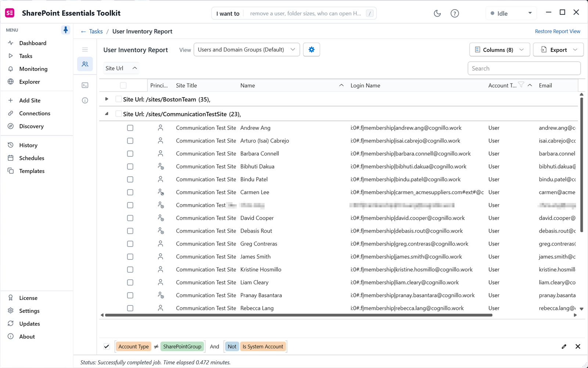Image resolution: width=588 pixels, height=368 pixels.
Task: Click the SharePoint Essentials Toolkit logo
Action: point(10,13)
